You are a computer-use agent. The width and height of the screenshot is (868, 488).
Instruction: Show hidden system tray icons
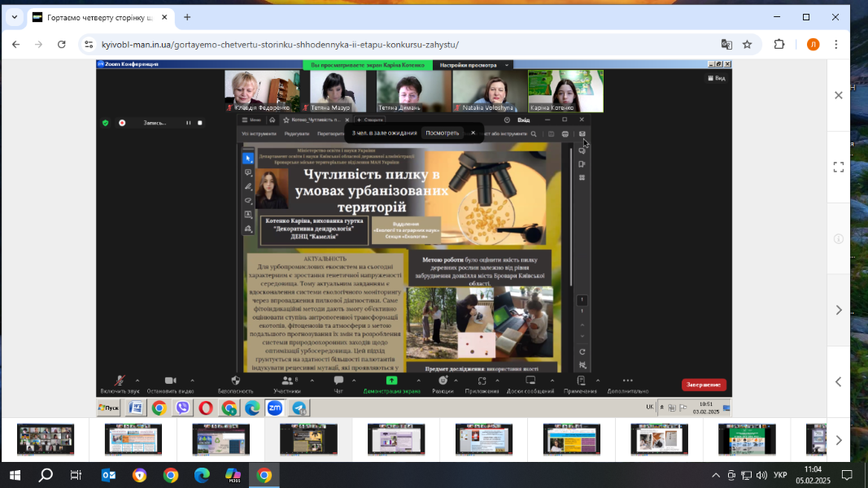click(x=716, y=475)
